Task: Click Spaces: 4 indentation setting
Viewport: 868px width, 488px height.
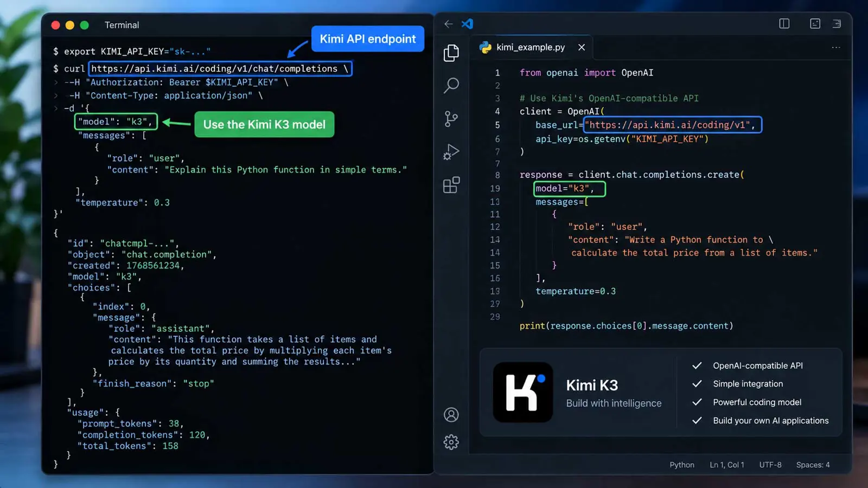Action: [x=813, y=465]
